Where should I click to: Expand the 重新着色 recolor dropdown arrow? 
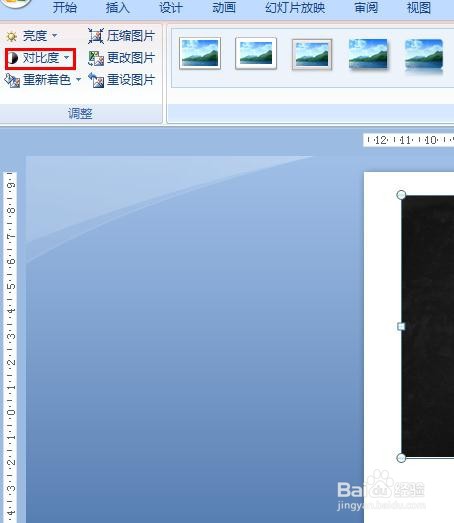pos(78,80)
